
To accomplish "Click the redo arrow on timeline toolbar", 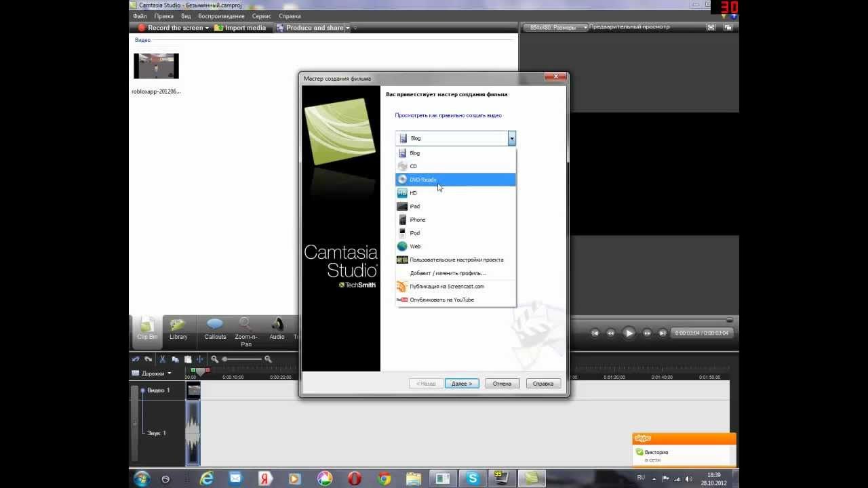I will click(148, 359).
